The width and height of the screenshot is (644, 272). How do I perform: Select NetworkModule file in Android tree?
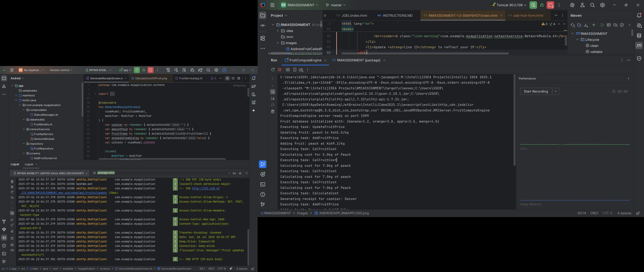pos(44,139)
